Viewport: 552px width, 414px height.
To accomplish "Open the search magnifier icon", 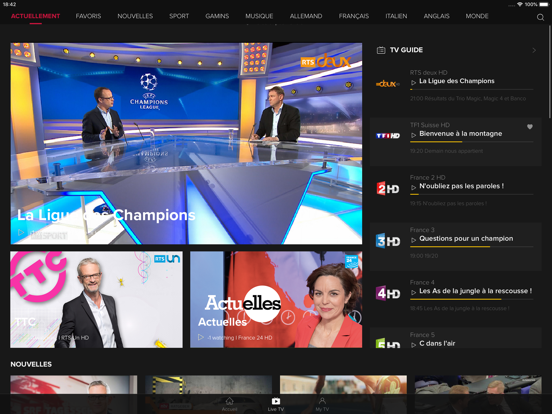I will point(540,17).
